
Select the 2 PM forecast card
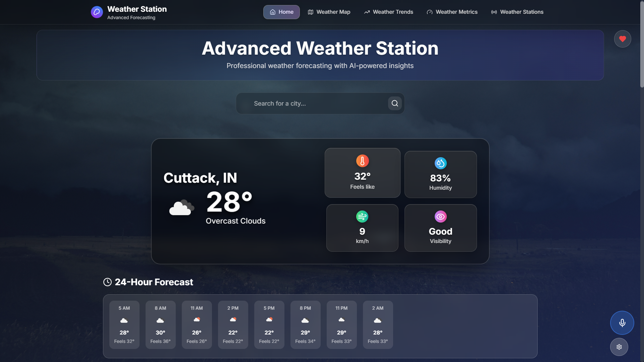[x=233, y=324]
